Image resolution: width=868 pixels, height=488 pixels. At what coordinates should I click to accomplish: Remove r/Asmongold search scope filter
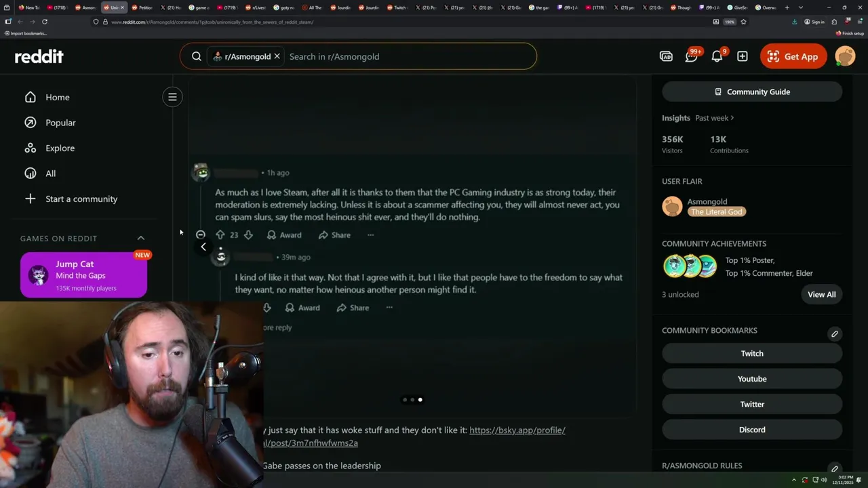pos(277,56)
